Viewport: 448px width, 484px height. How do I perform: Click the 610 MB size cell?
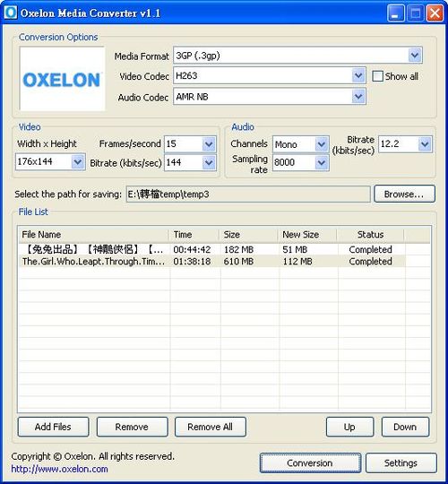(239, 262)
